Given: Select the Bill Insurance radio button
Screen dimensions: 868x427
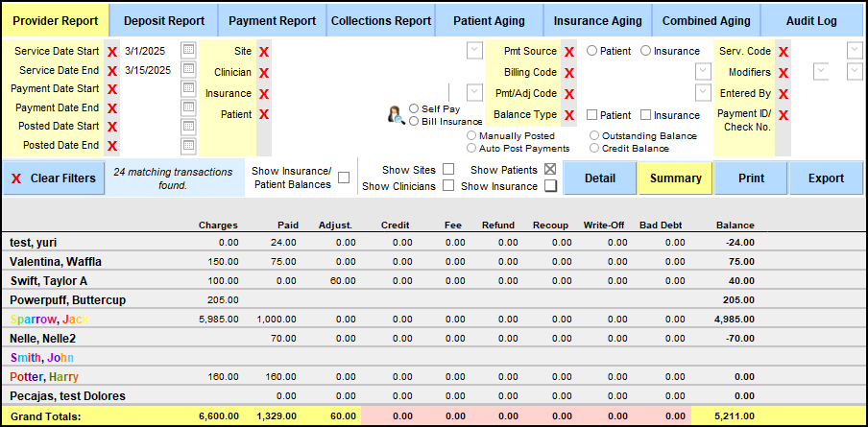Looking at the screenshot, I should [x=414, y=121].
